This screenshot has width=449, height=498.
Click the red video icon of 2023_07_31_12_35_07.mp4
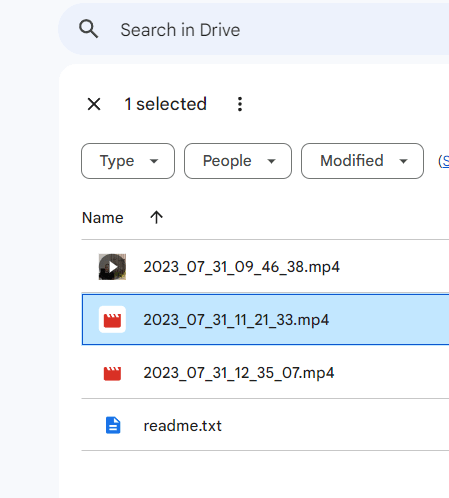(x=112, y=373)
